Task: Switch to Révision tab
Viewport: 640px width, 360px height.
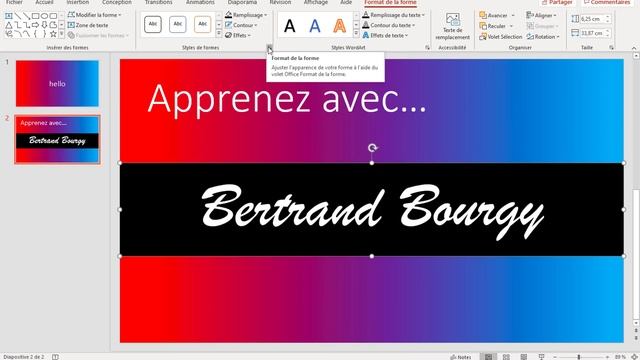Action: tap(280, 2)
